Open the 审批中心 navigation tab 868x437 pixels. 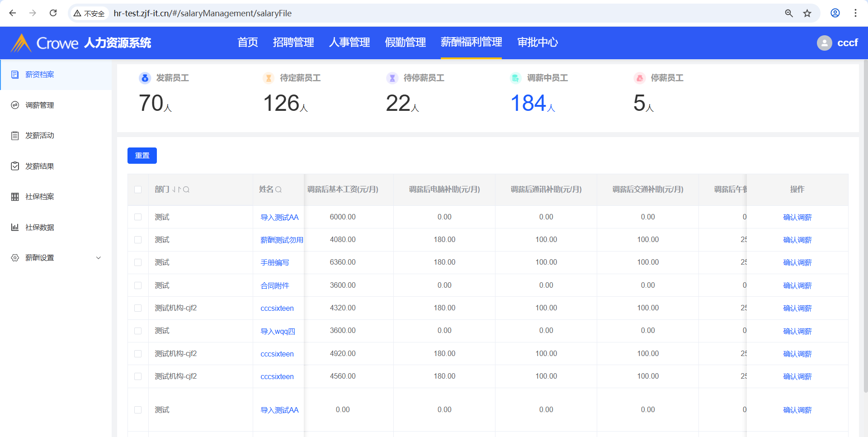[x=537, y=43]
